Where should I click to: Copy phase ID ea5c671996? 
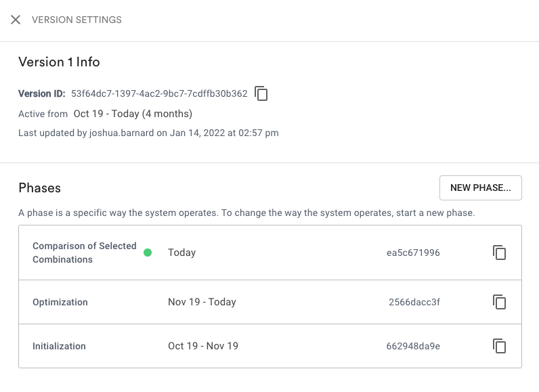point(499,253)
